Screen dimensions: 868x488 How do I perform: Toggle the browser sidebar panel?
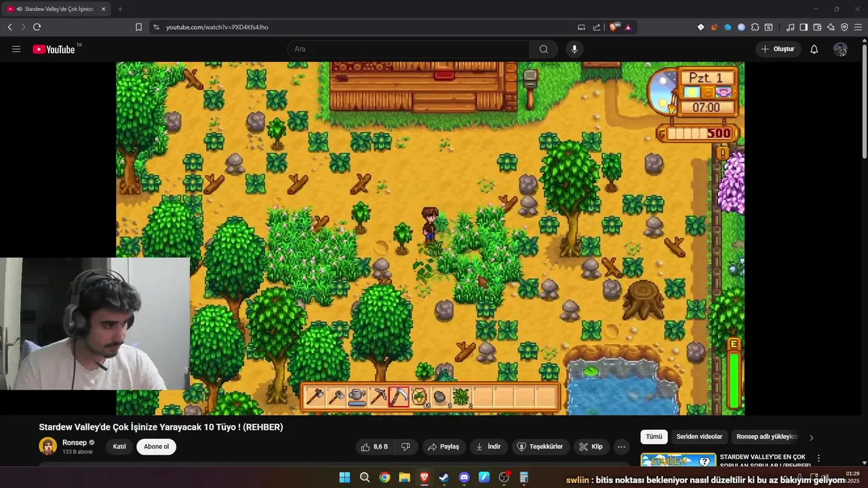[804, 27]
